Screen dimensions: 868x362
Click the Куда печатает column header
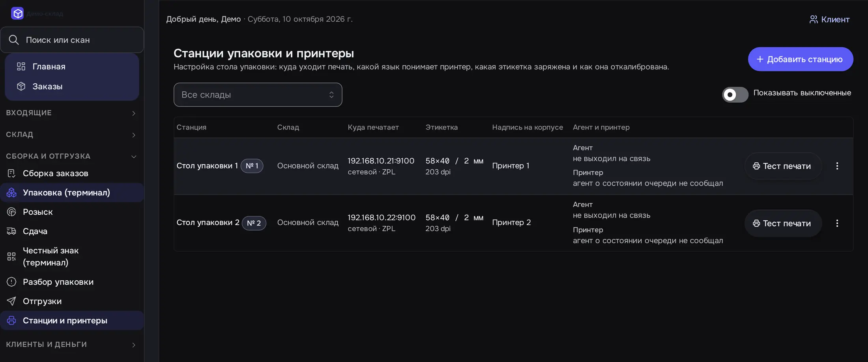[373, 127]
